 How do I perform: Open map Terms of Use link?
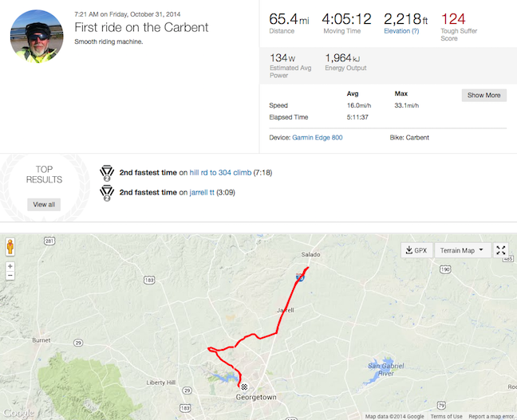446,416
